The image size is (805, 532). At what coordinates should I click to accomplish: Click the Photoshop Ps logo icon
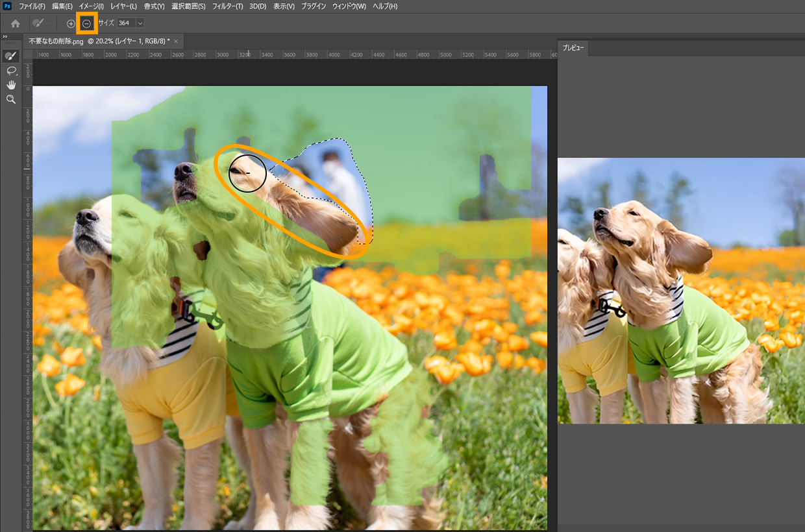(7, 6)
